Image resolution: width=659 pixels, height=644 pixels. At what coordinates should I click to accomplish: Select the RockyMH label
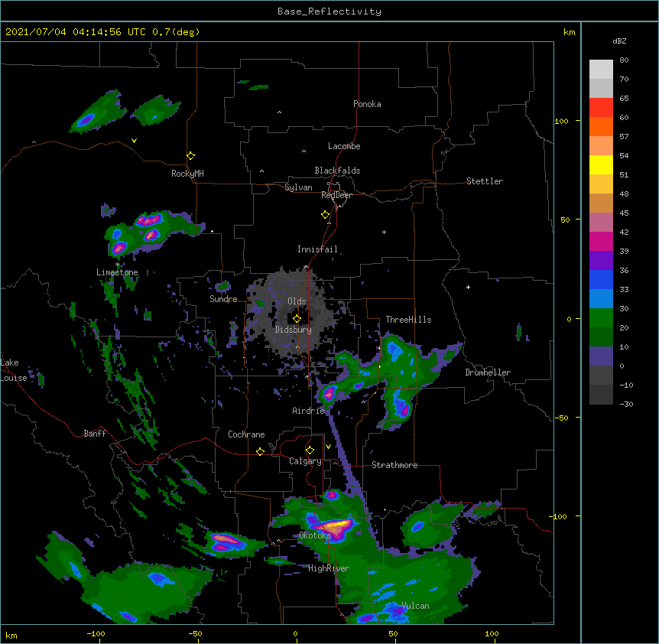(187, 174)
